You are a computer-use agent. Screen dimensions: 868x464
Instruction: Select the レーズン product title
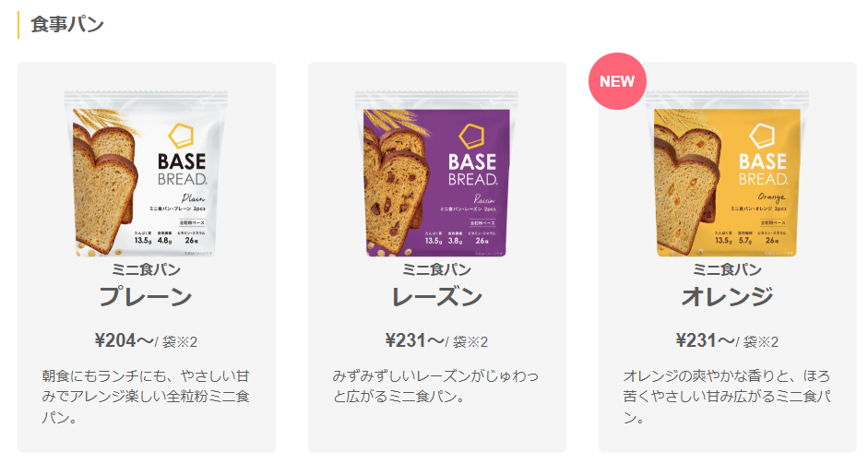pyautogui.click(x=437, y=297)
